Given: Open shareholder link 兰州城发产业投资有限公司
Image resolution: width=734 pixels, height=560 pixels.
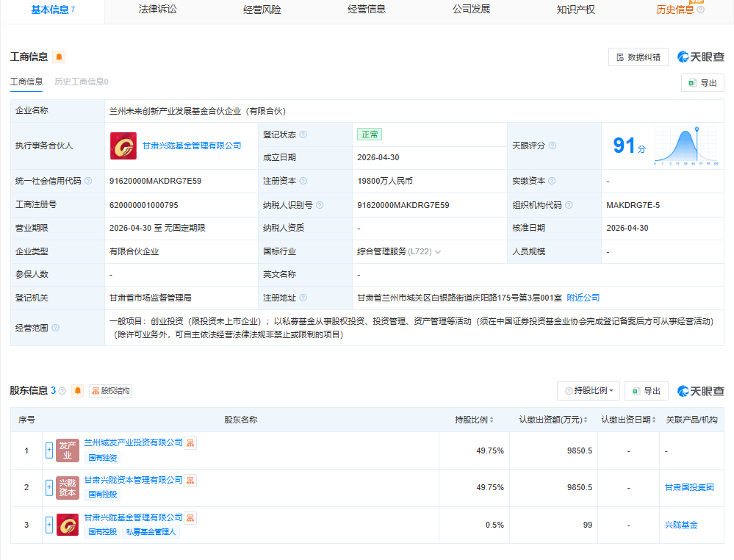Looking at the screenshot, I should (134, 442).
